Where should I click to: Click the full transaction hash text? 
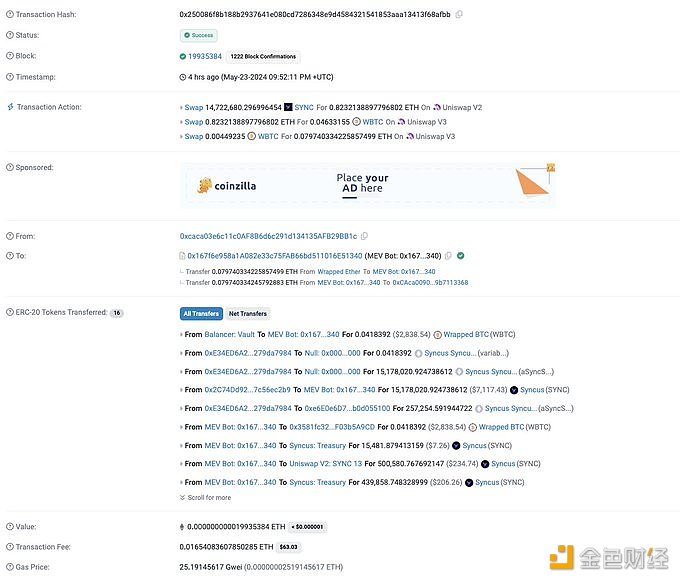[x=315, y=14]
